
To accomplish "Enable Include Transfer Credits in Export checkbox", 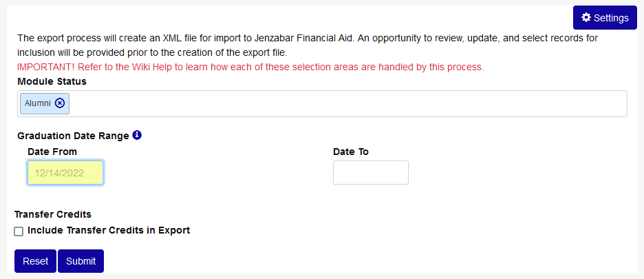I will click(x=19, y=231).
